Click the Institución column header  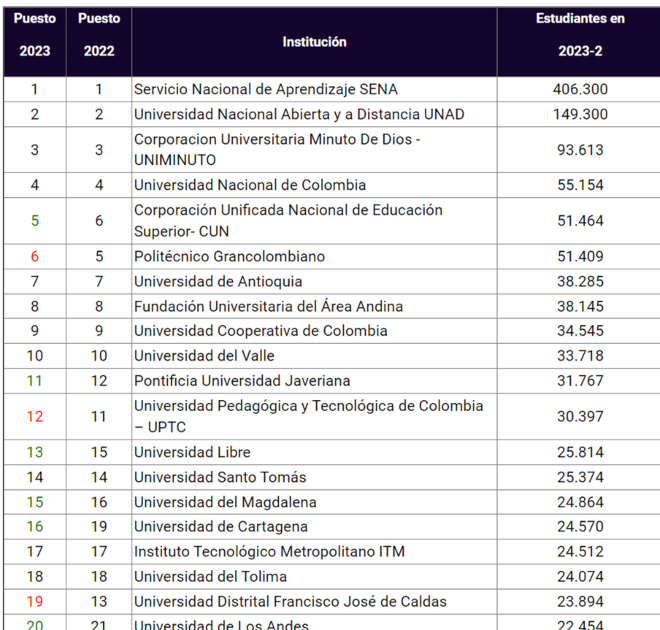point(314,42)
